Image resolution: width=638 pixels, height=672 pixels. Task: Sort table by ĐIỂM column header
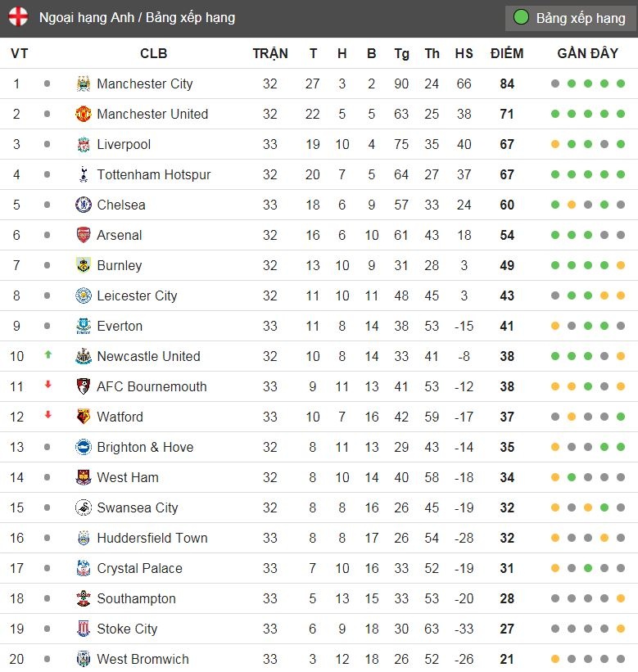pyautogui.click(x=507, y=53)
